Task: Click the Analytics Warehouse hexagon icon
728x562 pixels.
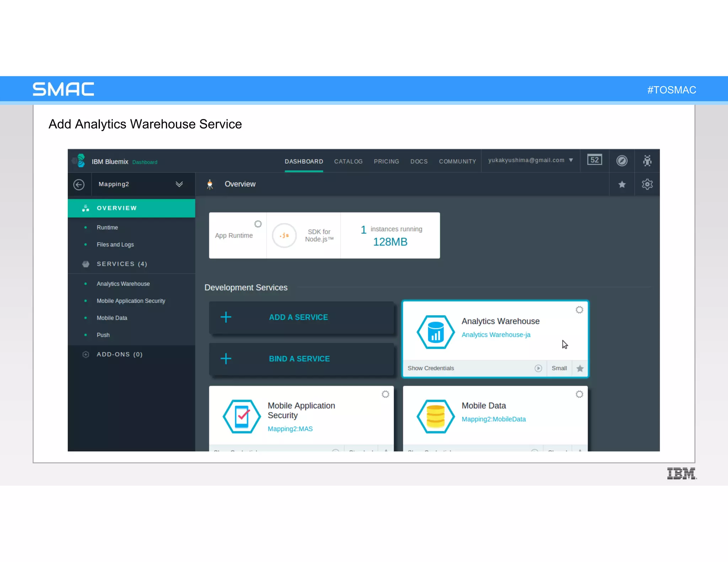Action: pyautogui.click(x=435, y=332)
